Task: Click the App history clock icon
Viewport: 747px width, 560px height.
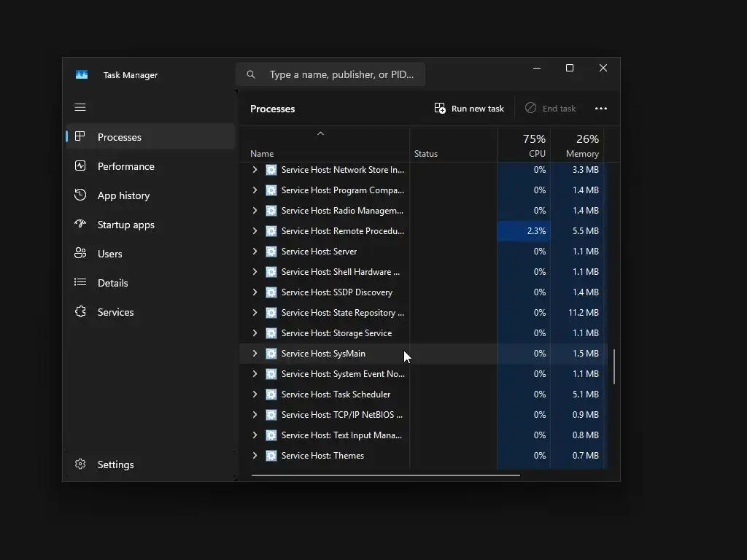Action: click(80, 195)
